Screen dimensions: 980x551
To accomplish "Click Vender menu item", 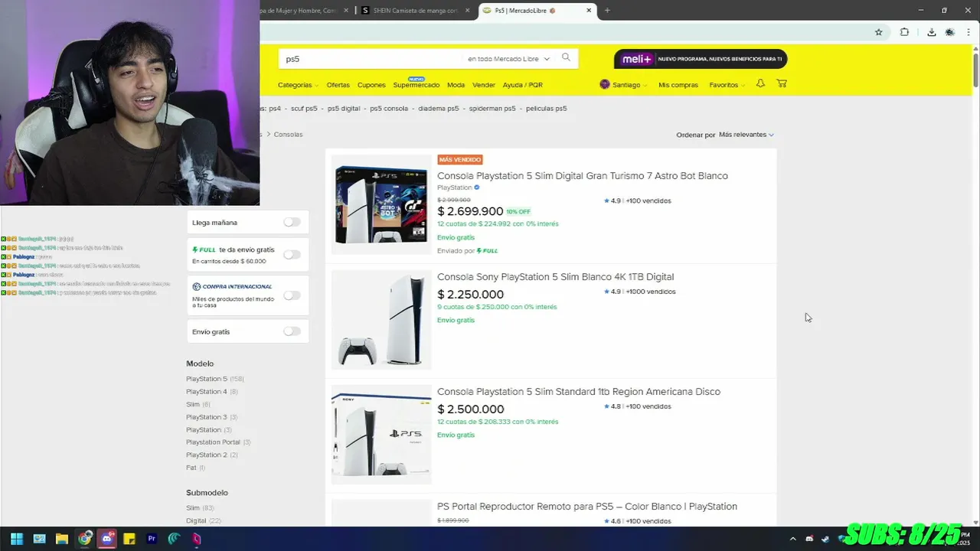I will 484,85.
